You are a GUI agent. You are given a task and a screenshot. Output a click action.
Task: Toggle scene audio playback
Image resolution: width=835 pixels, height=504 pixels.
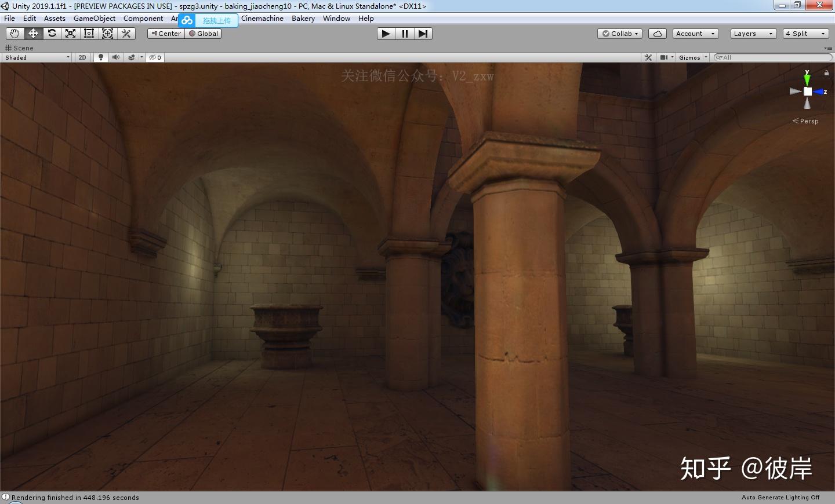pos(116,57)
